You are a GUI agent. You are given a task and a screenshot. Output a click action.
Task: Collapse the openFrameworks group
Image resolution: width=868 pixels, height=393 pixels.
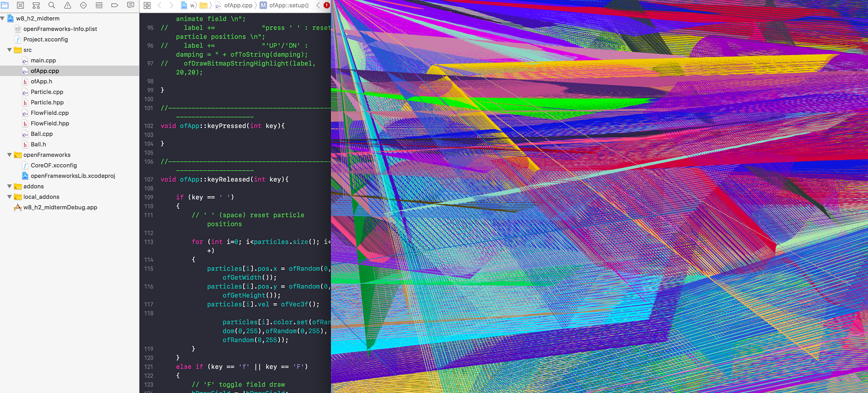pos(9,155)
